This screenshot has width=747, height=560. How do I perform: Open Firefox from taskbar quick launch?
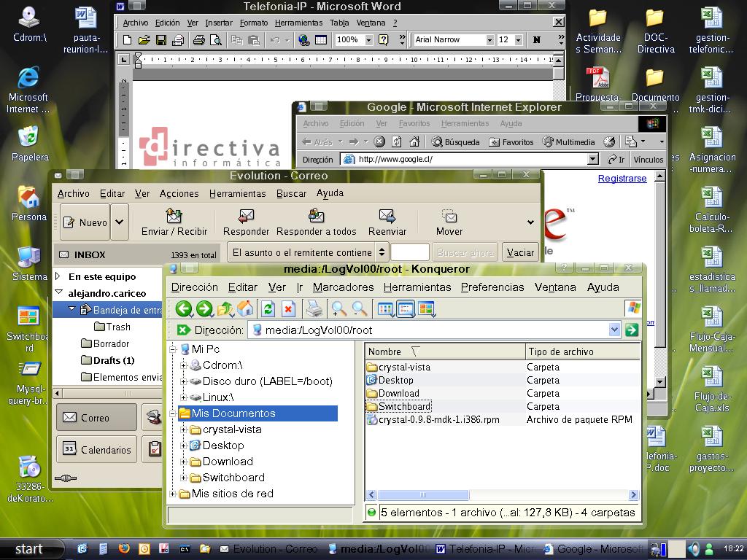[x=124, y=548]
